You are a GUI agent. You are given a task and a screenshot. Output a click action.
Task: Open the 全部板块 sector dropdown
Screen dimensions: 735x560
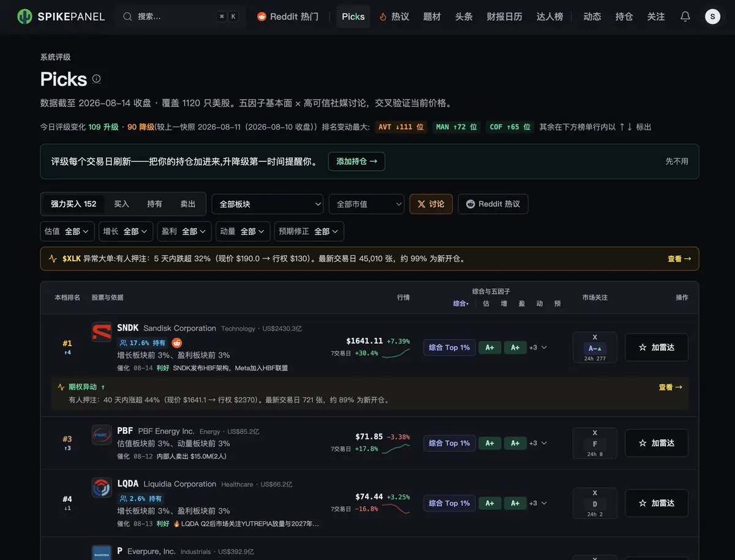[x=267, y=204]
